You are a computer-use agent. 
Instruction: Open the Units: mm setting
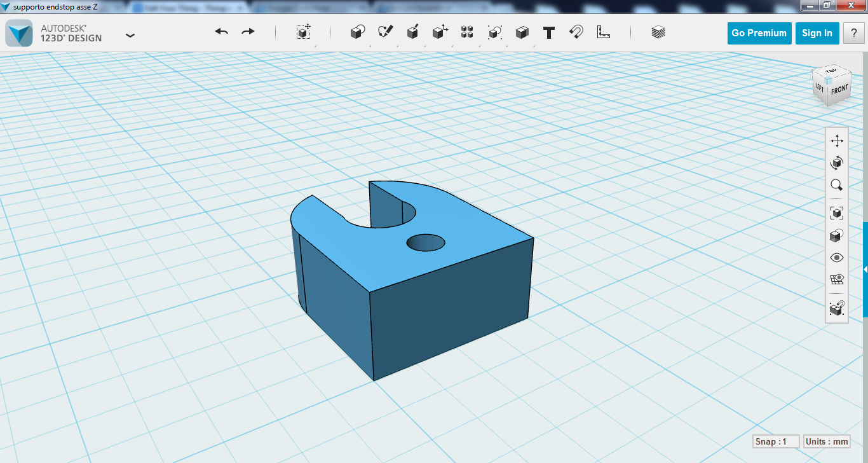coord(827,441)
